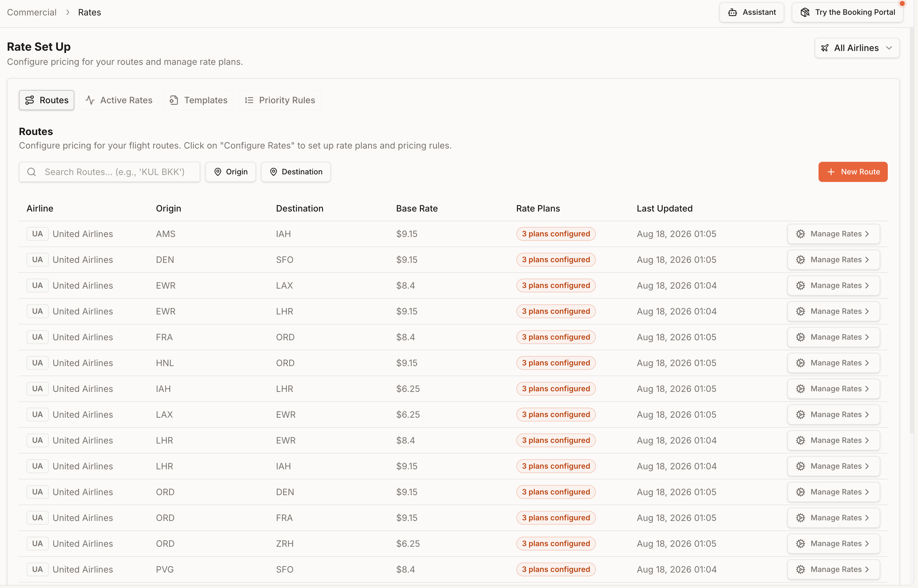Screen dimensions: 918x588
Task: Click the Templates document icon
Action: (174, 100)
